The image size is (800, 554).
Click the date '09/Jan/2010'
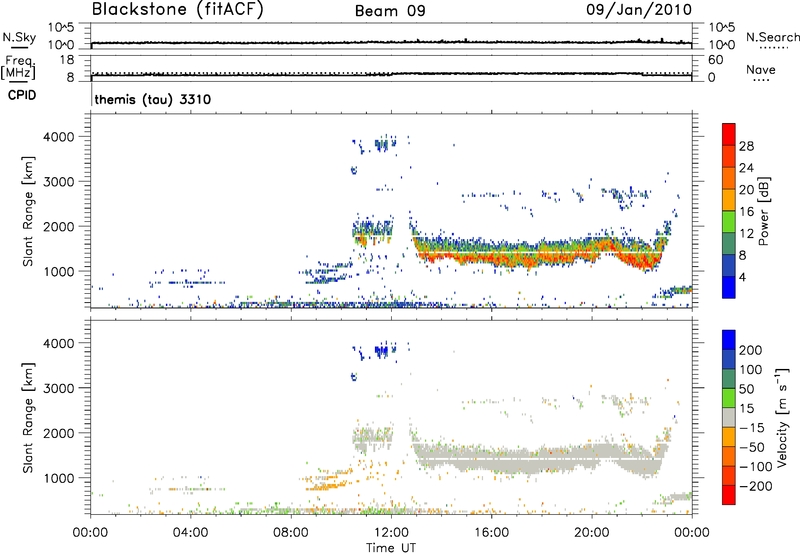coord(639,9)
